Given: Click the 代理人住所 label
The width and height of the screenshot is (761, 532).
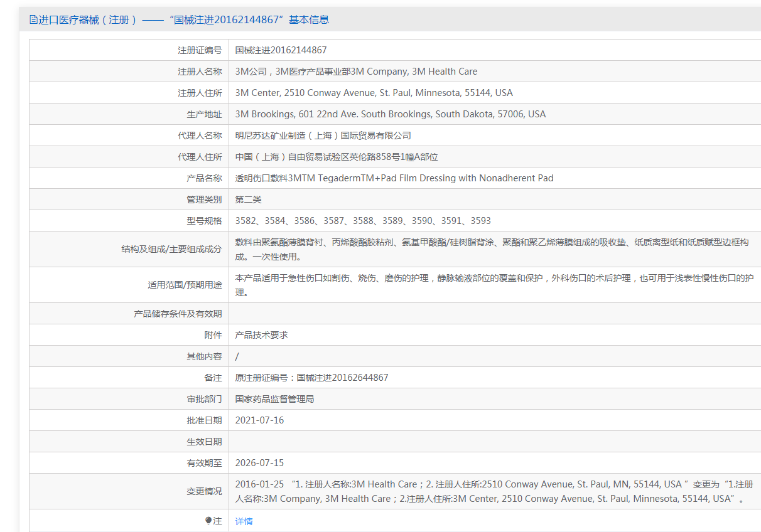Looking at the screenshot, I should (x=200, y=157).
